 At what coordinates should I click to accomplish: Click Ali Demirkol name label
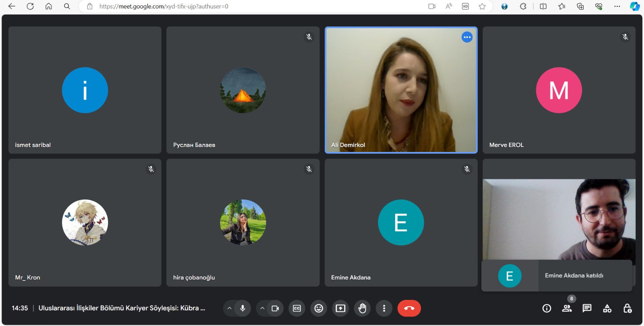[348, 145]
